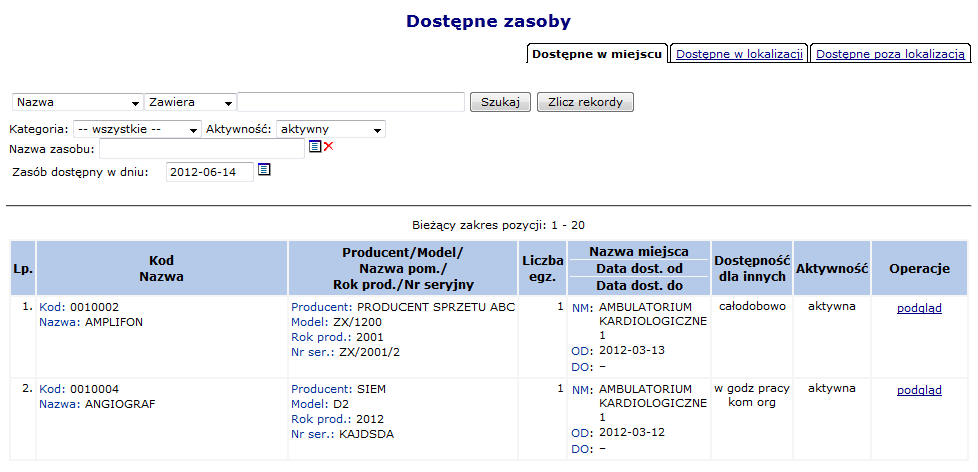Click serial number KAJDSDA
The height and width of the screenshot is (472, 978).
pos(367,435)
